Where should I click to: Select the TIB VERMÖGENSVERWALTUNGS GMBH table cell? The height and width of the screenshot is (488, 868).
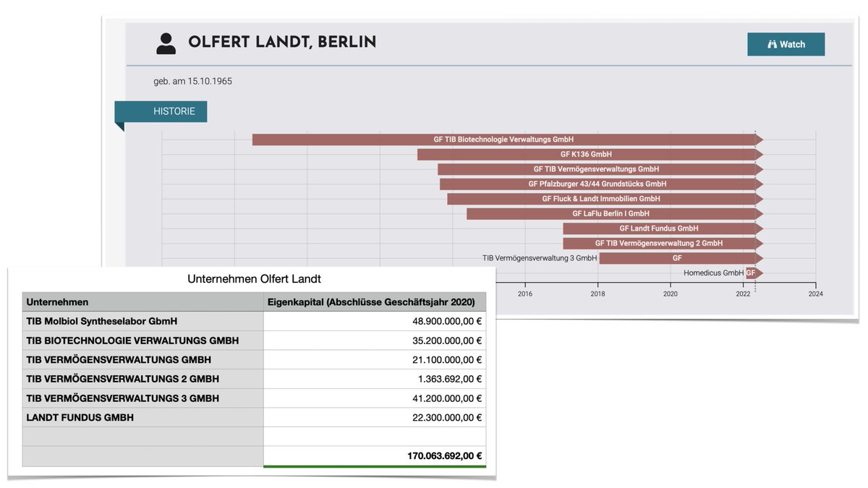click(143, 359)
